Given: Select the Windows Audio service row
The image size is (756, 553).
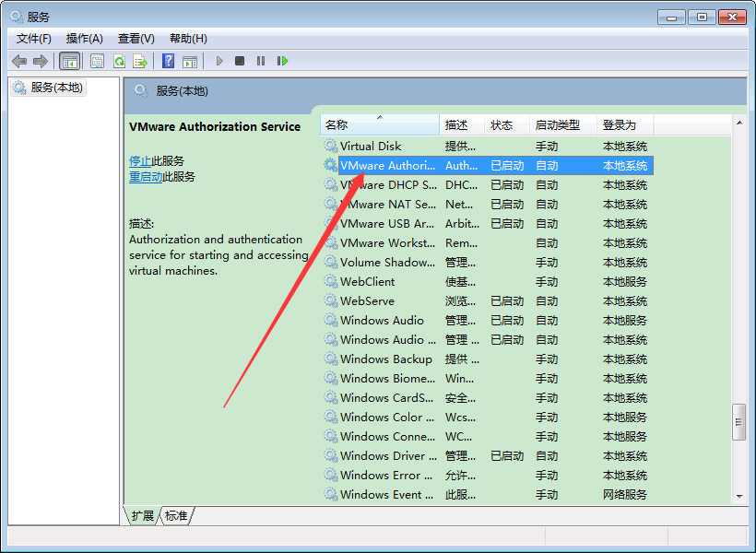Looking at the screenshot, I should click(x=378, y=320).
